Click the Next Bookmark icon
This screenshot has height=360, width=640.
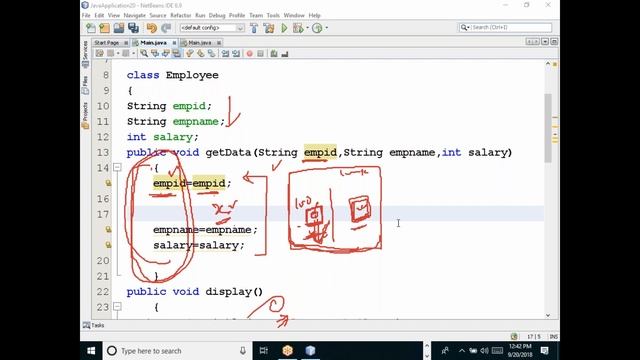pyautogui.click(x=200, y=53)
